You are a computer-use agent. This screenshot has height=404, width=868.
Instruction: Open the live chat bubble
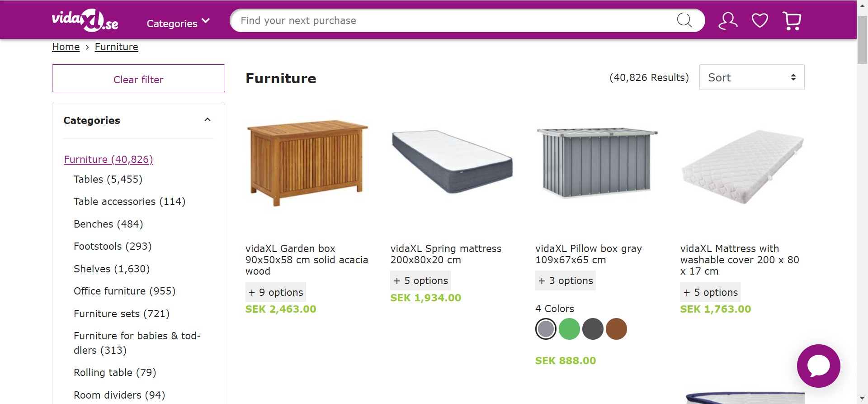point(818,366)
